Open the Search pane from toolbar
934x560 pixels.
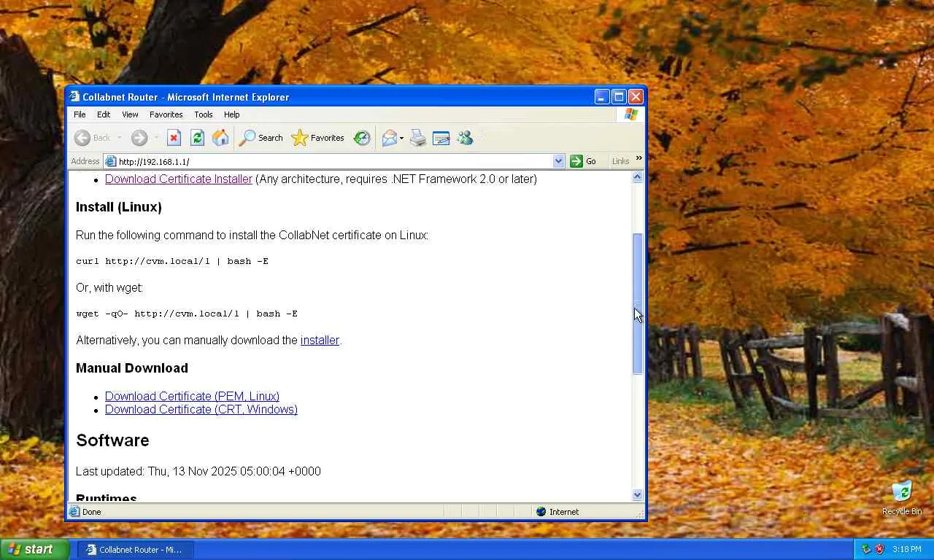[261, 138]
